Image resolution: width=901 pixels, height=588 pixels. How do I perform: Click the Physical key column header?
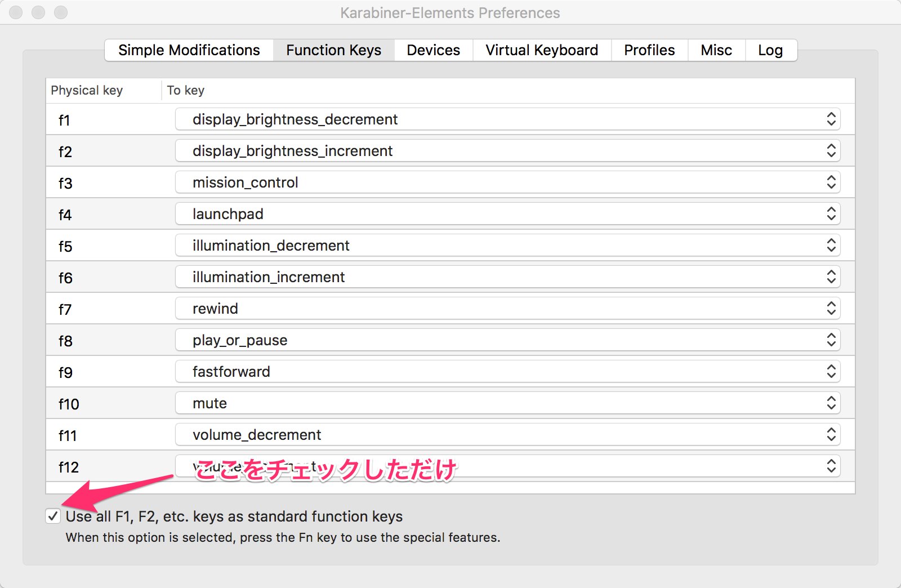tap(104, 91)
